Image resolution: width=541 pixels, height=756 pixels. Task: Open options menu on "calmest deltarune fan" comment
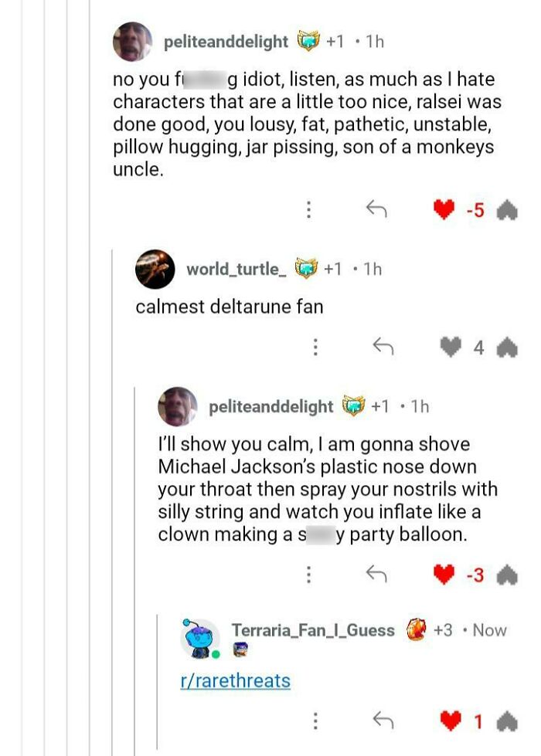tap(315, 347)
